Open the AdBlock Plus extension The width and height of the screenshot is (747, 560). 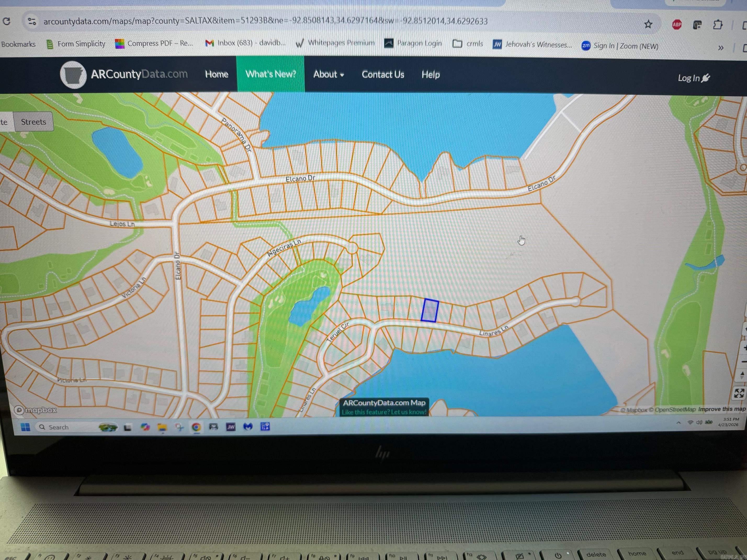coord(676,25)
